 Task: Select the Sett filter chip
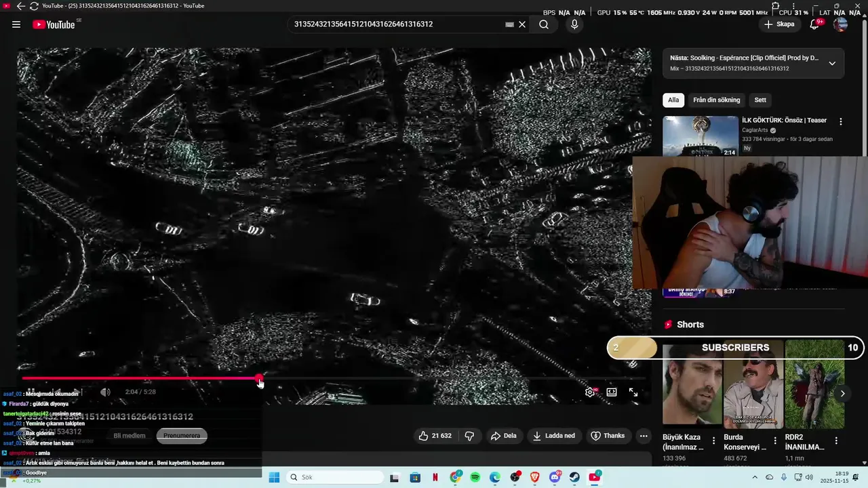coord(760,100)
